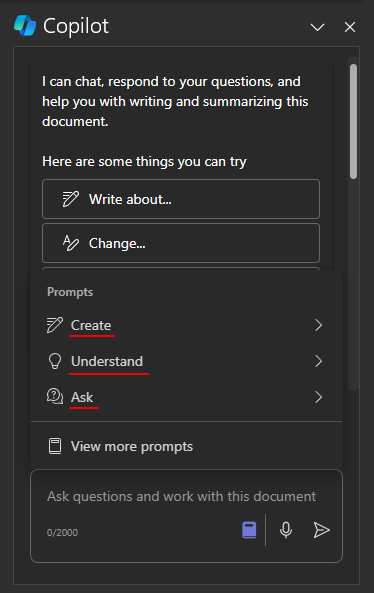374x593 pixels.
Task: Expand the Ask prompts chevron
Action: 318,397
